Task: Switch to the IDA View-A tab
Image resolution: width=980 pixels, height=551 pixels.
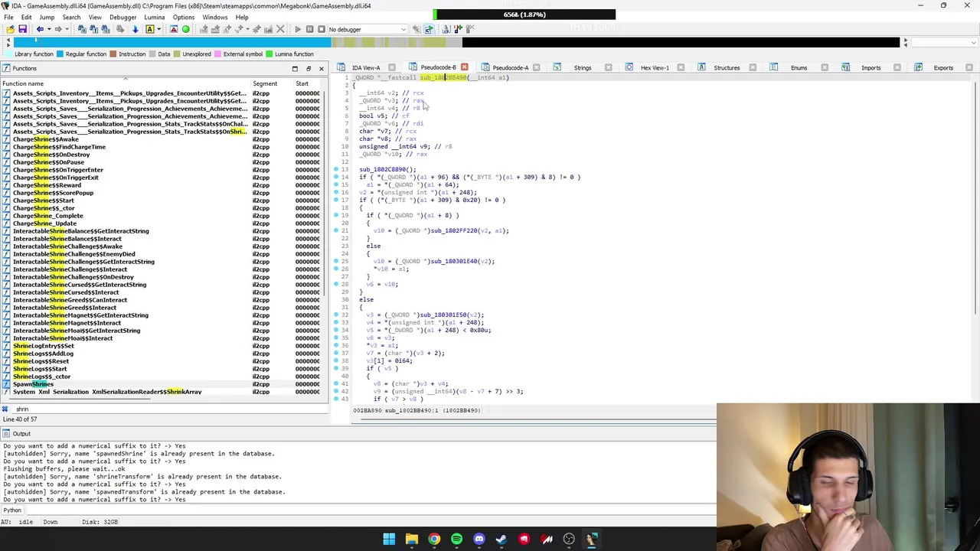Action: pyautogui.click(x=366, y=67)
